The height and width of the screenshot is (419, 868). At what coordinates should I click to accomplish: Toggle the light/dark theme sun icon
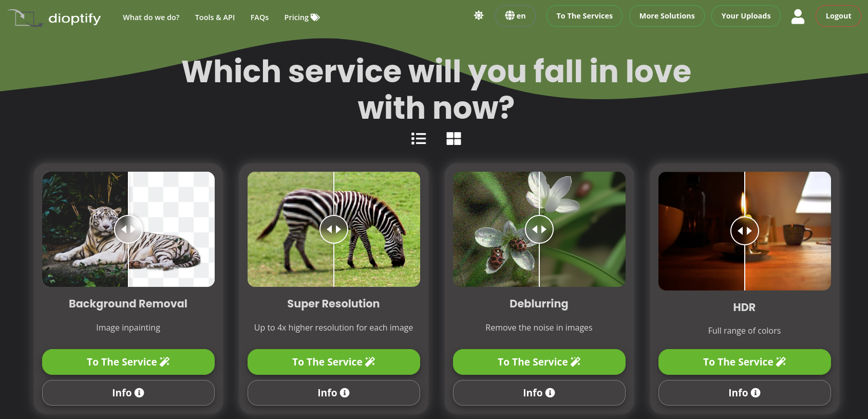tap(479, 15)
